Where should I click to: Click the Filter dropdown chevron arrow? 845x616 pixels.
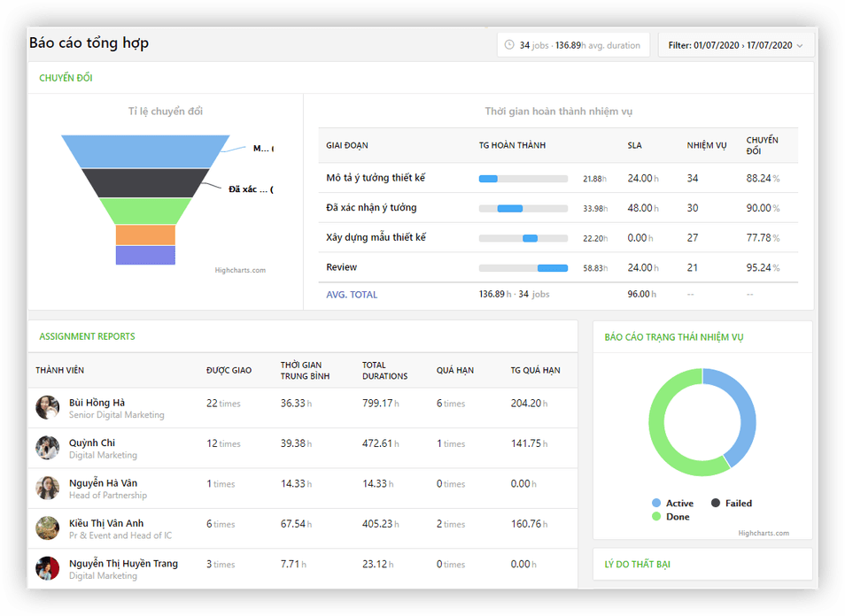point(800,46)
